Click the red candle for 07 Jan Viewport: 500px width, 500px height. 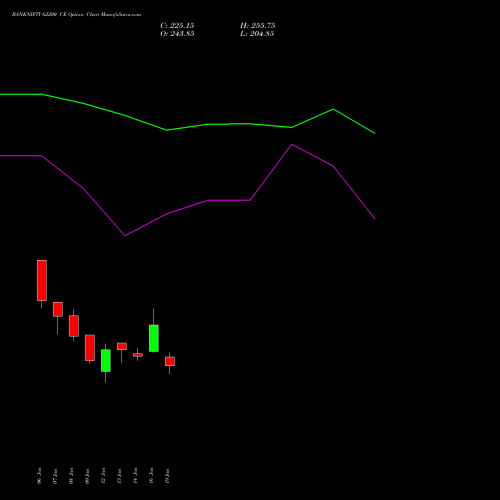click(x=58, y=309)
